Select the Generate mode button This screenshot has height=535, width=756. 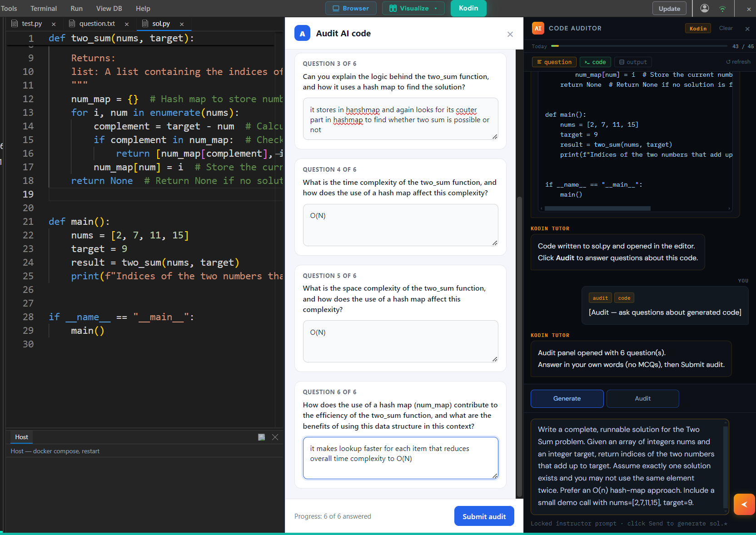567,399
